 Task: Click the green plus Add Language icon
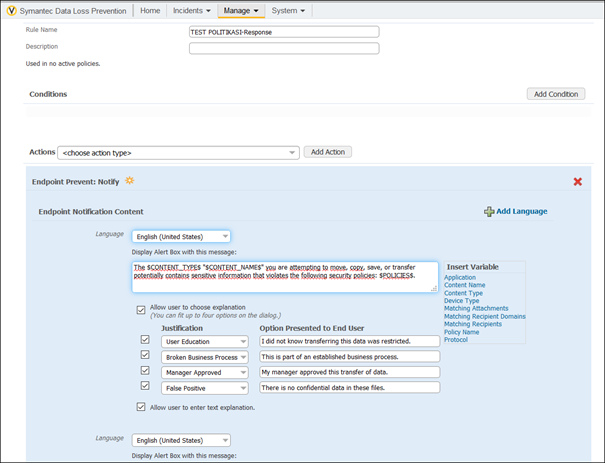pyautogui.click(x=489, y=211)
